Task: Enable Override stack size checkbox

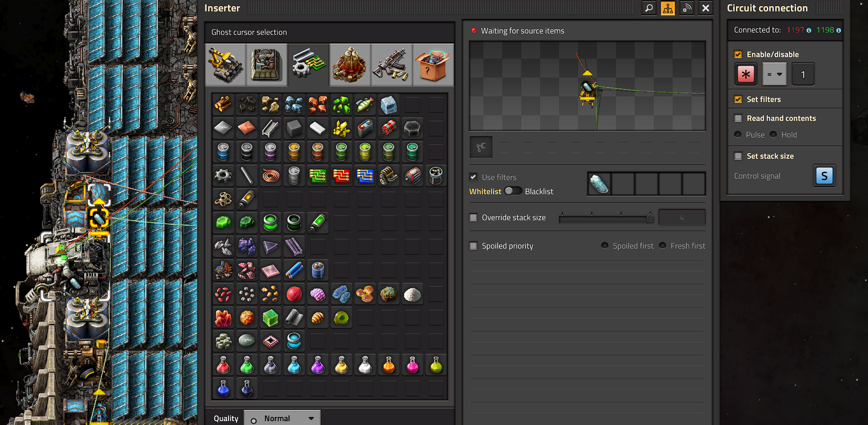Action: click(x=473, y=217)
